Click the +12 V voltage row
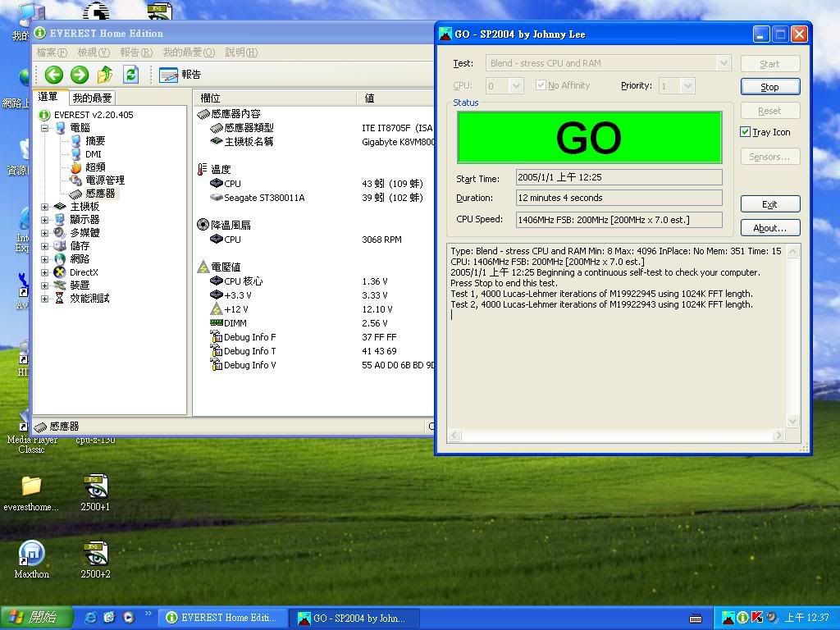 (x=315, y=309)
